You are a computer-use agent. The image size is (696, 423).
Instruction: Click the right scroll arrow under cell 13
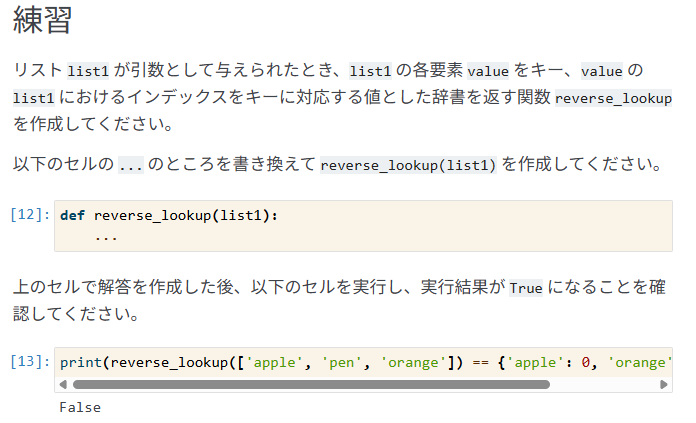pos(664,384)
